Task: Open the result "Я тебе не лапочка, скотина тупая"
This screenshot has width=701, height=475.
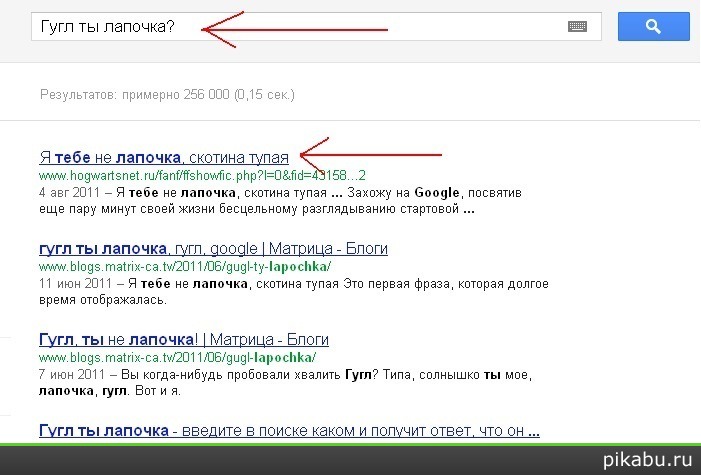Action: 163,157
